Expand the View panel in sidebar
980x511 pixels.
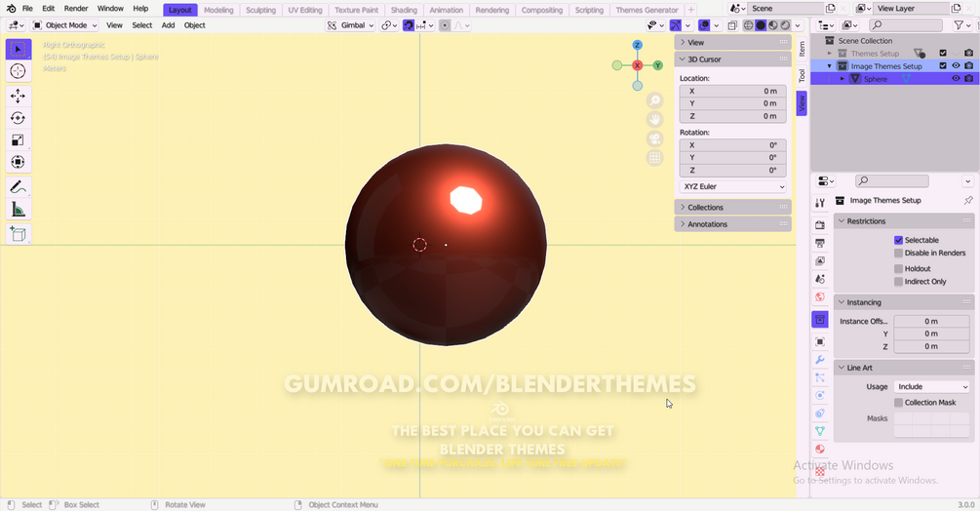tap(732, 43)
